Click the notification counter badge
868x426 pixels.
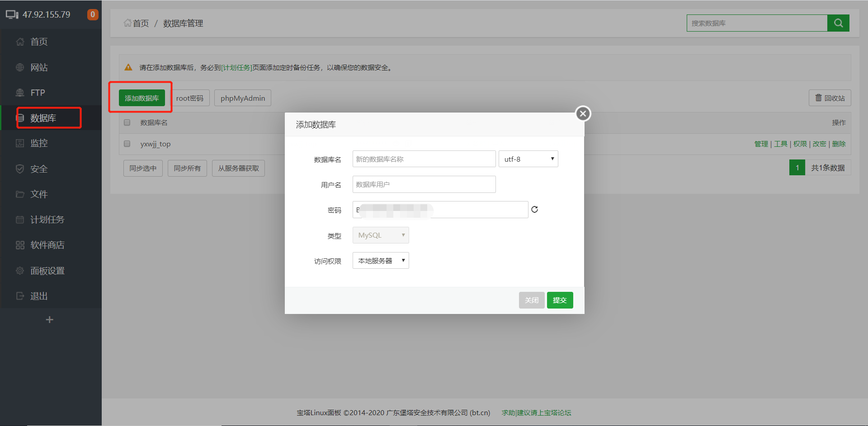click(92, 14)
